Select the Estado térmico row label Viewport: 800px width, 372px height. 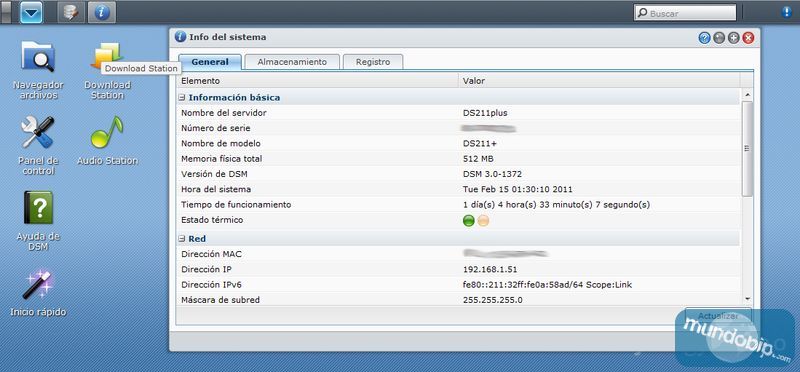click(x=212, y=220)
